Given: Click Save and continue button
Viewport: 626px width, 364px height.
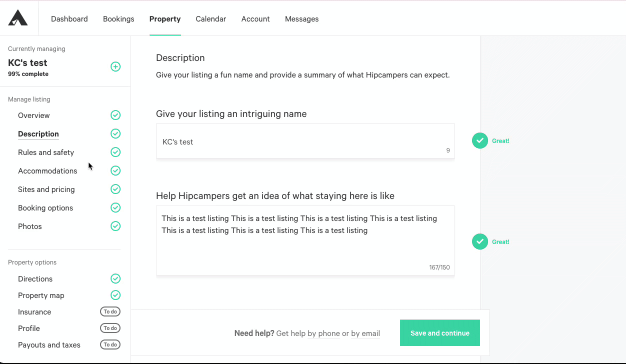Looking at the screenshot, I should (x=440, y=333).
